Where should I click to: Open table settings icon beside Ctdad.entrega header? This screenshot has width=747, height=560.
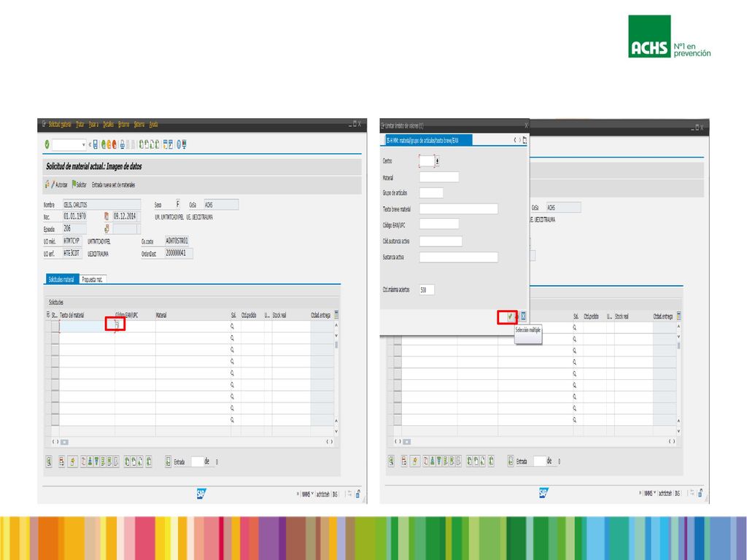336,315
